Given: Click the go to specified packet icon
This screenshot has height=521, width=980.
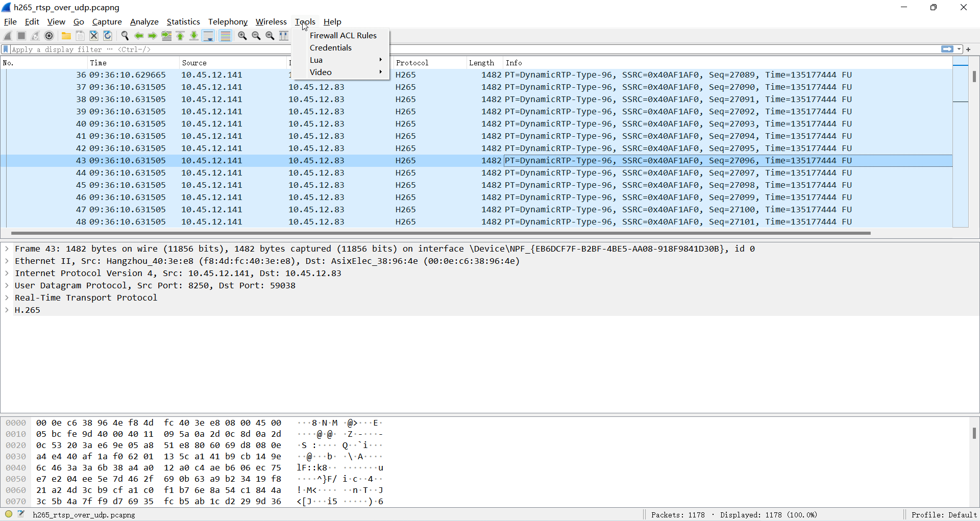Looking at the screenshot, I should (x=166, y=36).
